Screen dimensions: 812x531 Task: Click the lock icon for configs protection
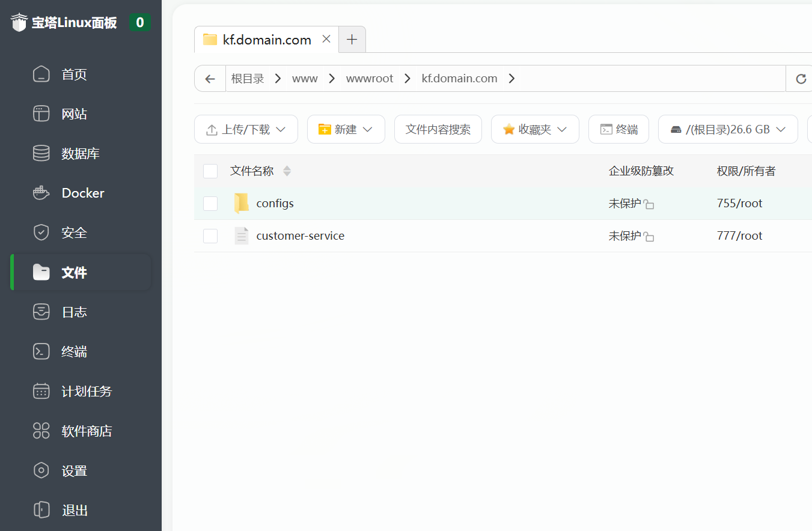point(649,204)
